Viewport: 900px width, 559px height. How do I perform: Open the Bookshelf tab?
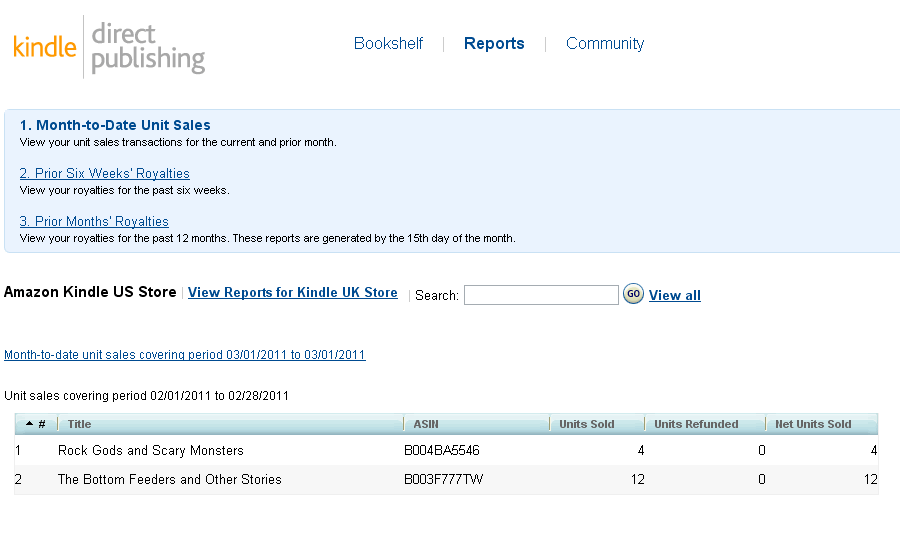click(x=388, y=44)
